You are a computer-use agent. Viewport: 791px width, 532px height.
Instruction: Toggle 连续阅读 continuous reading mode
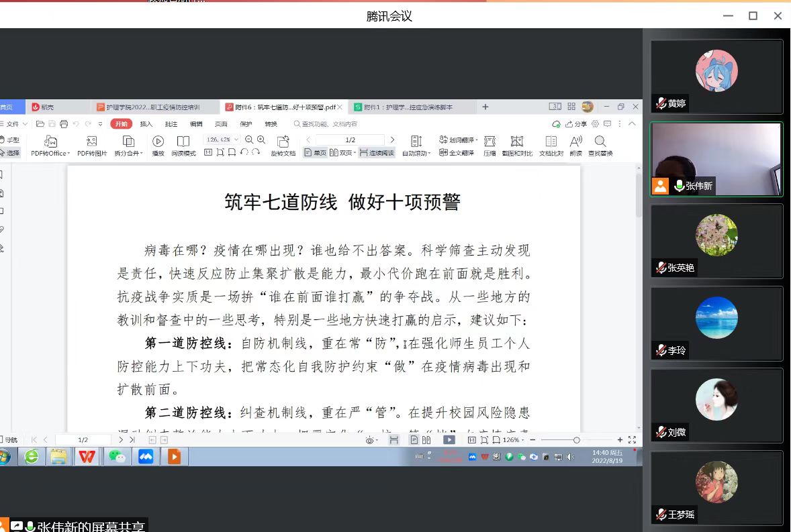pos(376,153)
